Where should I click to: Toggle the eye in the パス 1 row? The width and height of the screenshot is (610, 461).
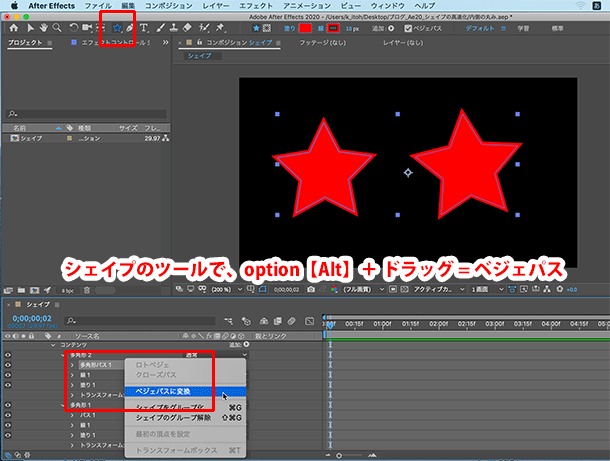8,415
